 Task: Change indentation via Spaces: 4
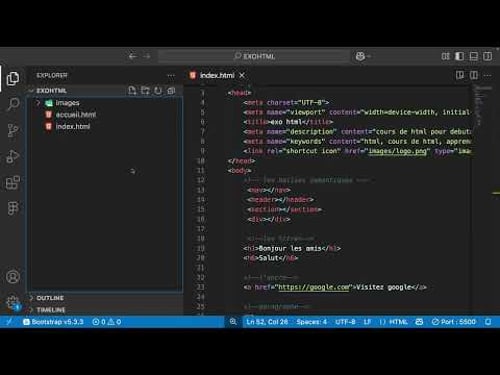coord(311,322)
